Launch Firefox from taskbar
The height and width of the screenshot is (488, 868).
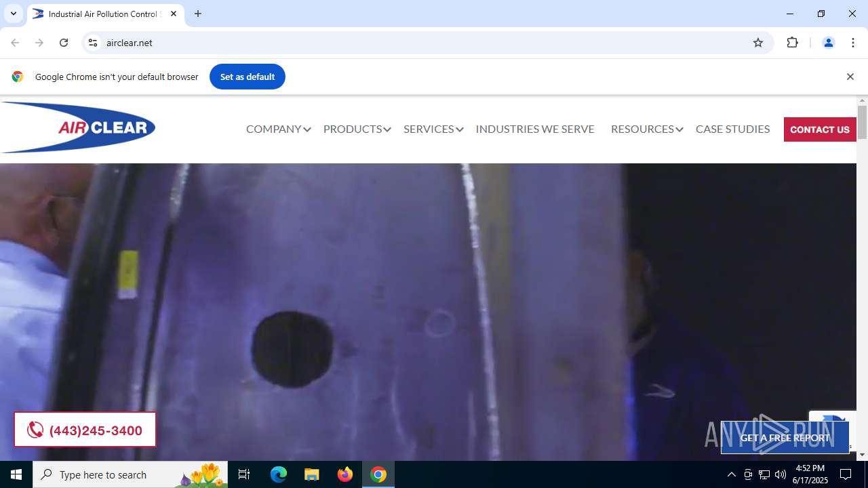point(345,474)
